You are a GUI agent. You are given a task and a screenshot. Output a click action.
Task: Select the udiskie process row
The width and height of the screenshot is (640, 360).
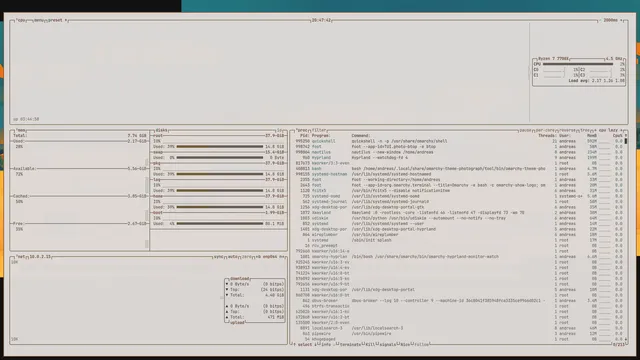459,218
